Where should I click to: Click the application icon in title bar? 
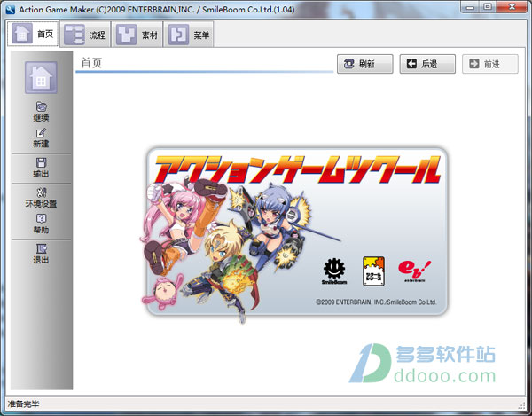click(x=11, y=9)
